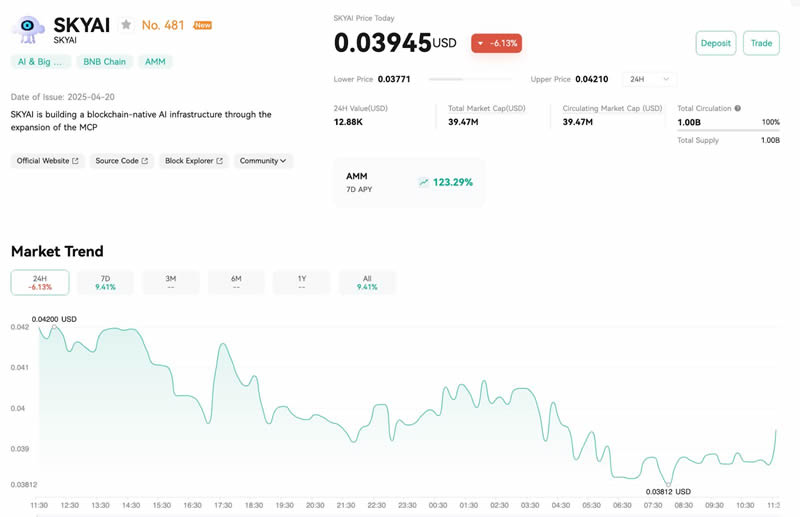Expand the Community dropdown
800x517 pixels.
click(263, 160)
